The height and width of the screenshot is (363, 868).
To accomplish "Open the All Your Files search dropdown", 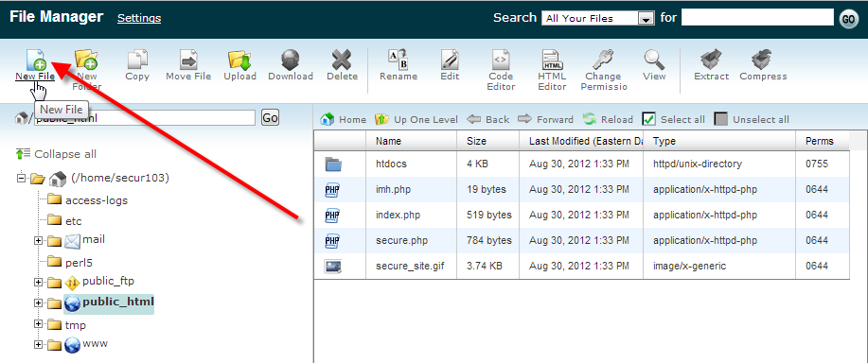I will click(598, 18).
